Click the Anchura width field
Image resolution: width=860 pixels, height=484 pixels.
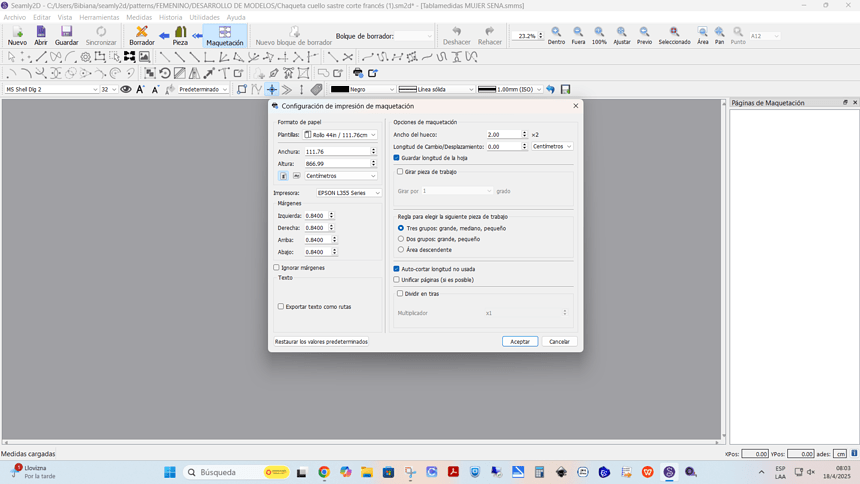point(341,151)
